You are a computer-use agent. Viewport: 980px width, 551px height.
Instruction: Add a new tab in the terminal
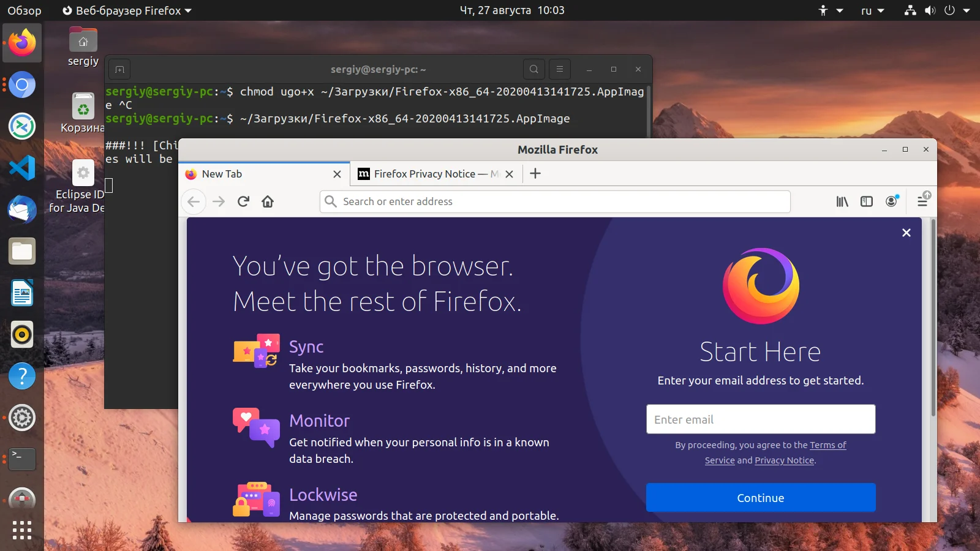coord(120,69)
